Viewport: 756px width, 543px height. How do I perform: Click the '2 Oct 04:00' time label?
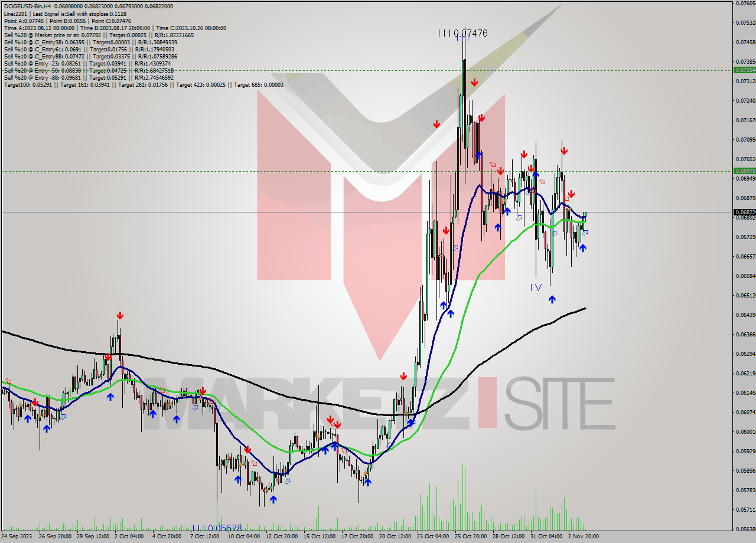pyautogui.click(x=129, y=537)
